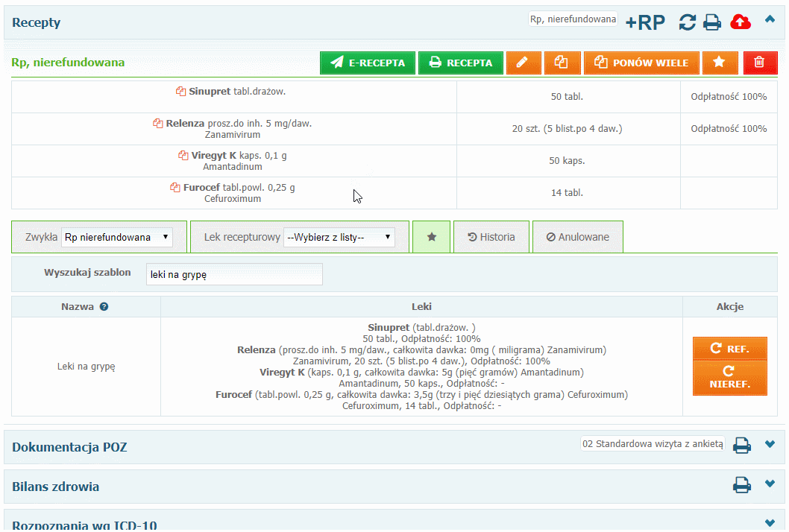The width and height of the screenshot is (789, 532).
Task: Click the +RP add prescription icon
Action: (645, 22)
